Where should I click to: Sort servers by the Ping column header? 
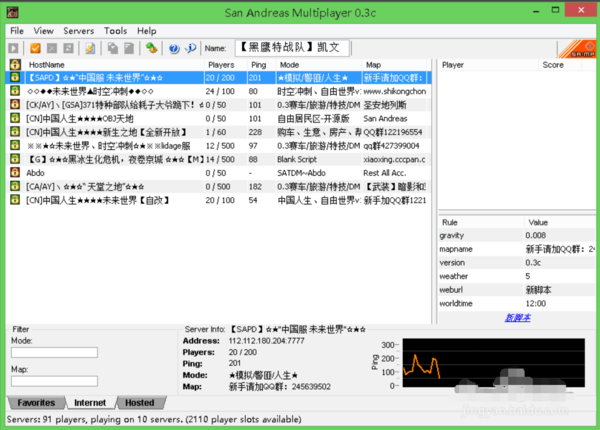[262, 65]
